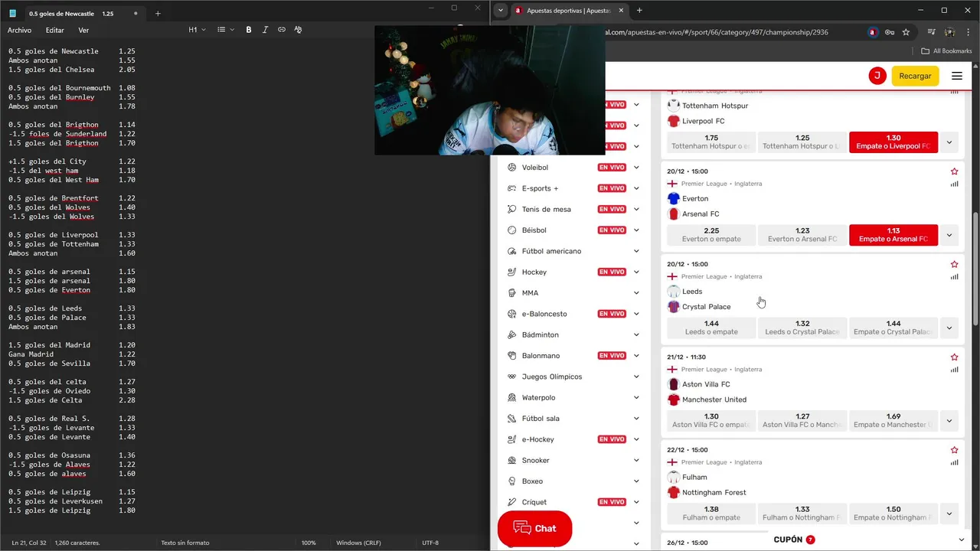Clear formatting with Notepad's toolbar icon

pos(298,30)
